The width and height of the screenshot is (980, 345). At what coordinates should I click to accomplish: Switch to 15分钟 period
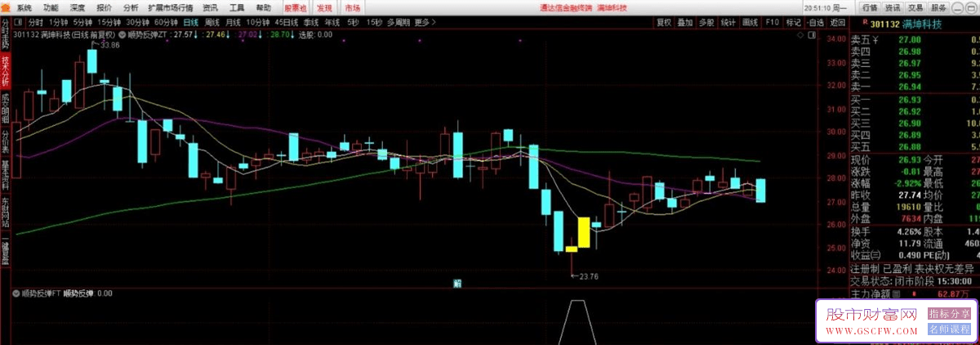[109, 22]
